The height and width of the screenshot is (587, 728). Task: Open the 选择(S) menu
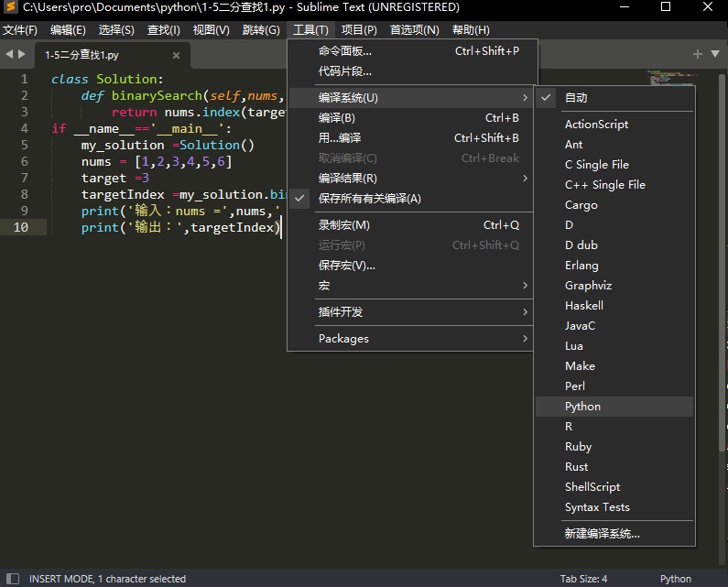tap(116, 30)
